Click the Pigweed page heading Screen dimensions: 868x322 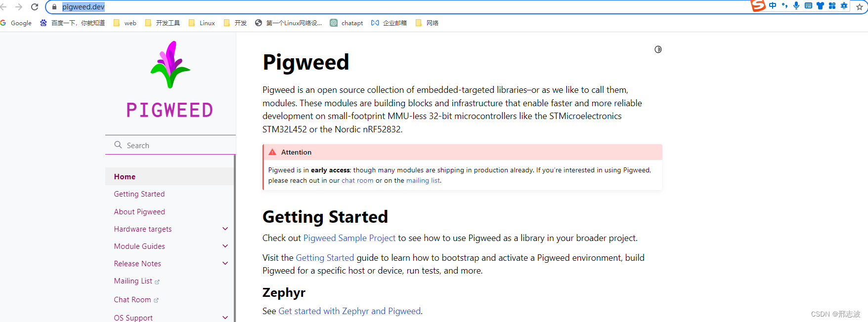[306, 62]
